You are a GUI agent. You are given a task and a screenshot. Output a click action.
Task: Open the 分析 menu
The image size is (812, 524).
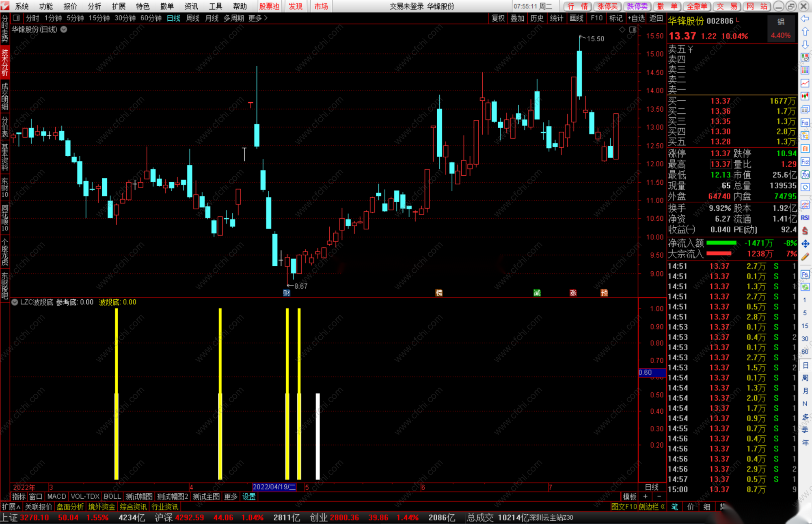(x=94, y=6)
